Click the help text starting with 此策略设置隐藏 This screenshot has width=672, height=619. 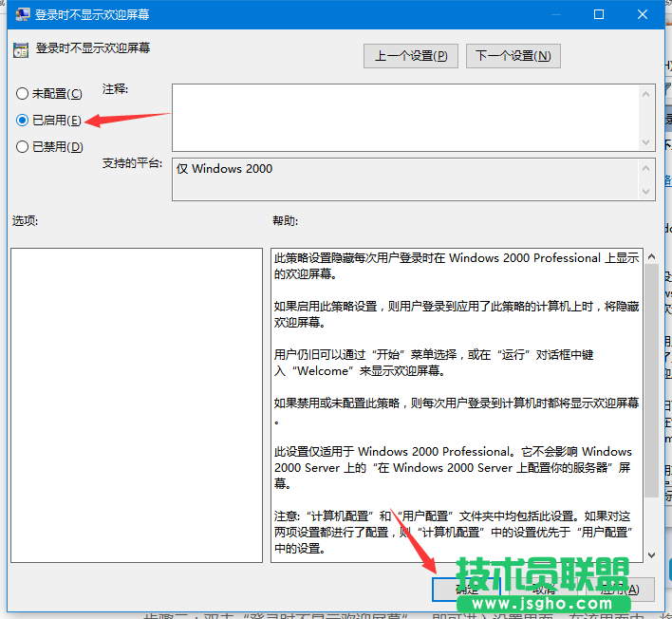pos(457,266)
